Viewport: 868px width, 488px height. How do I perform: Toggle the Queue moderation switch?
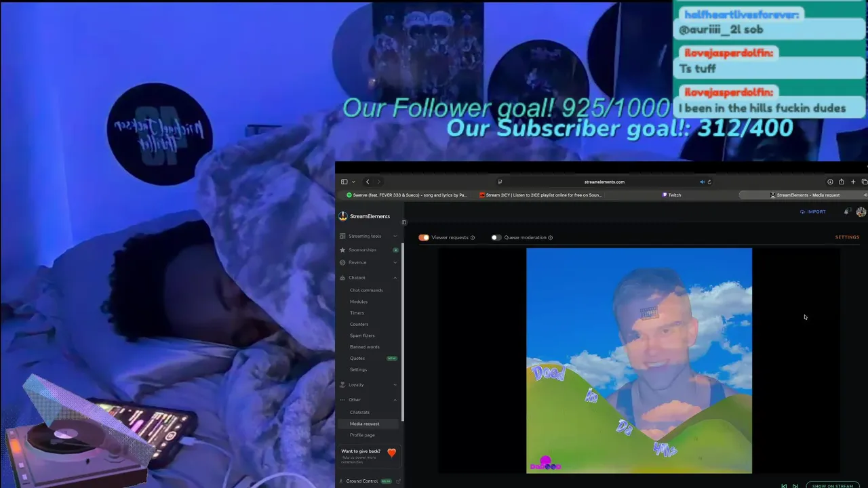click(x=496, y=237)
